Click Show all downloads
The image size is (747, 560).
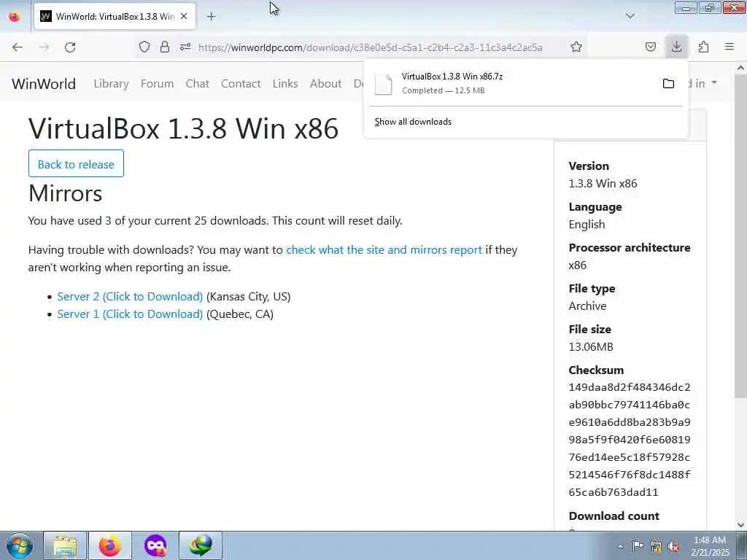point(413,122)
